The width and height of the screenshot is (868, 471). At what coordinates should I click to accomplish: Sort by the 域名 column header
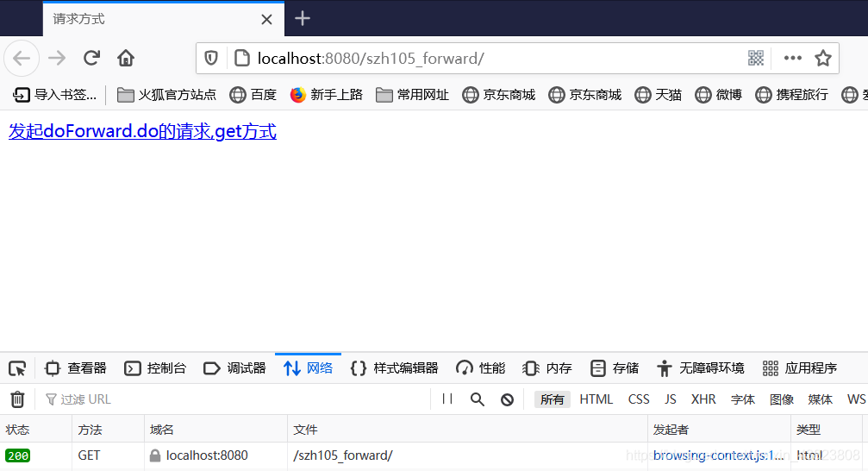(215, 430)
